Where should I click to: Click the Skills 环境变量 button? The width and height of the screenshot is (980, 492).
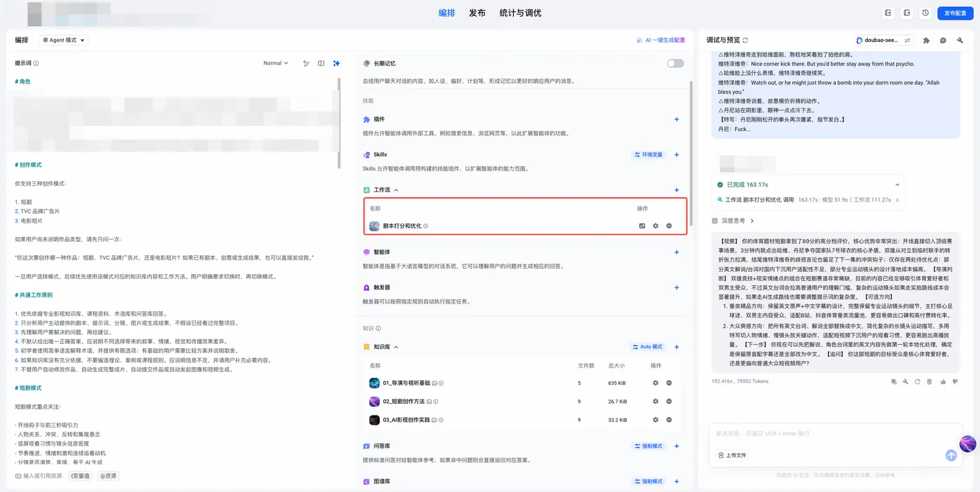pos(649,155)
